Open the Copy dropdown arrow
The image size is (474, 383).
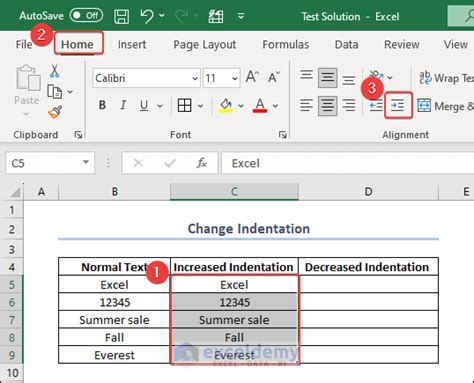pos(70,92)
